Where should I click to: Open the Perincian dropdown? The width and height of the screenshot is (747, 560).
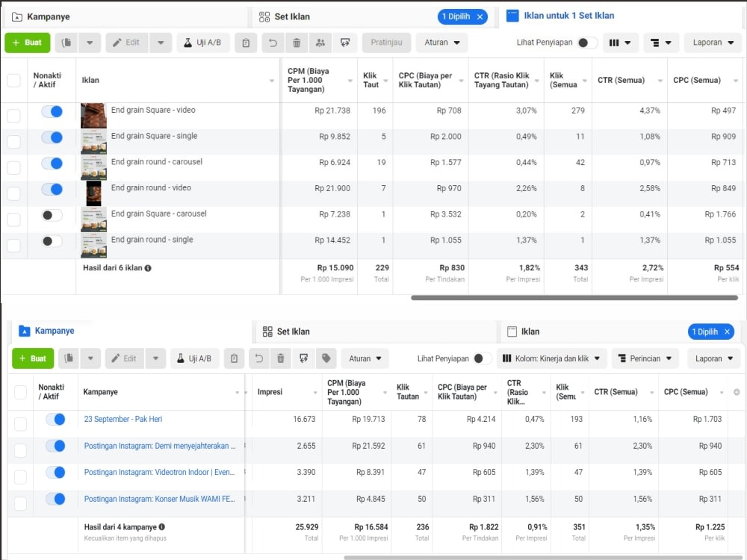tap(645, 358)
